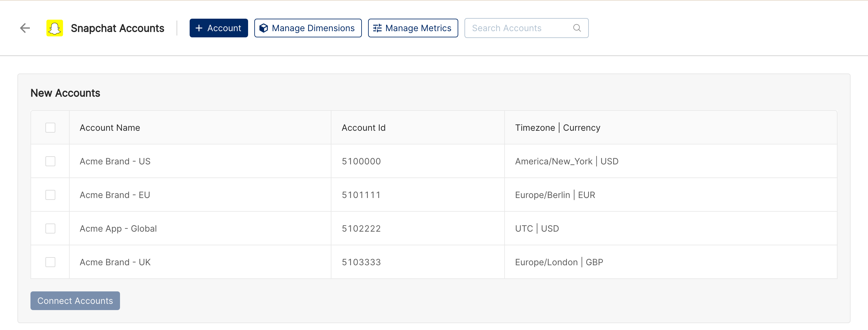Screen dimensions: 868x330
Task: Focus the Search Accounts field
Action: (526, 28)
